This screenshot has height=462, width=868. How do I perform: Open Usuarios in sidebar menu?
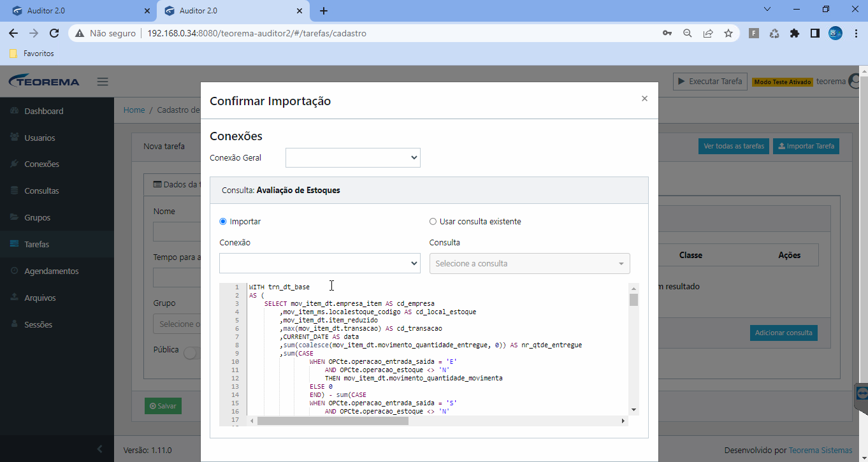(x=40, y=138)
